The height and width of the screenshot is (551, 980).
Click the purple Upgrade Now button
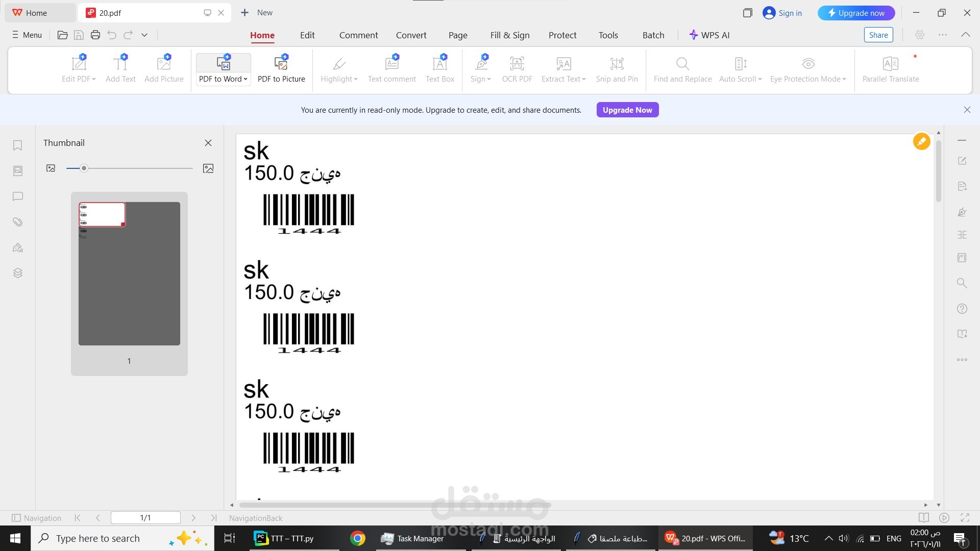tap(627, 110)
